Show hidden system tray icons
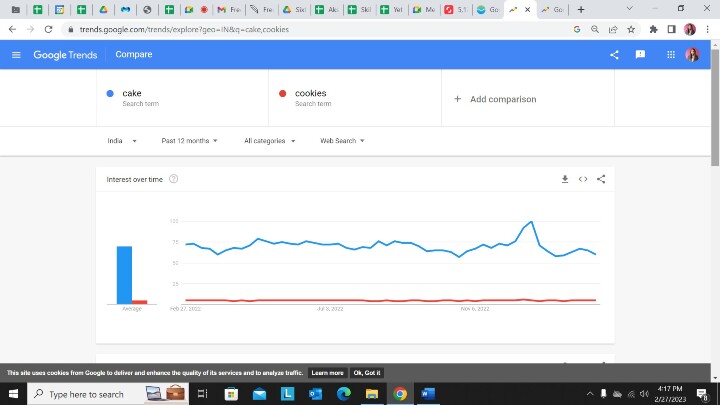This screenshot has height=405, width=720. (x=590, y=394)
